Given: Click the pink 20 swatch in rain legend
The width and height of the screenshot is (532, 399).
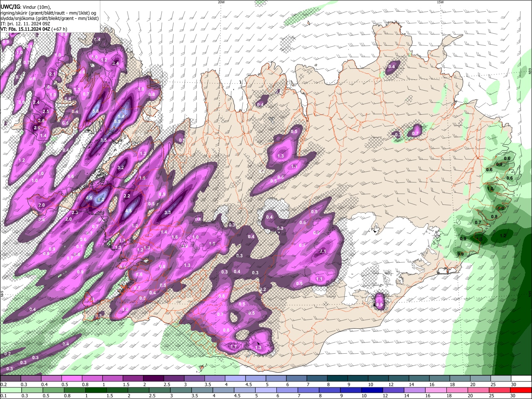Looking at the screenshot, I should 478,390.
